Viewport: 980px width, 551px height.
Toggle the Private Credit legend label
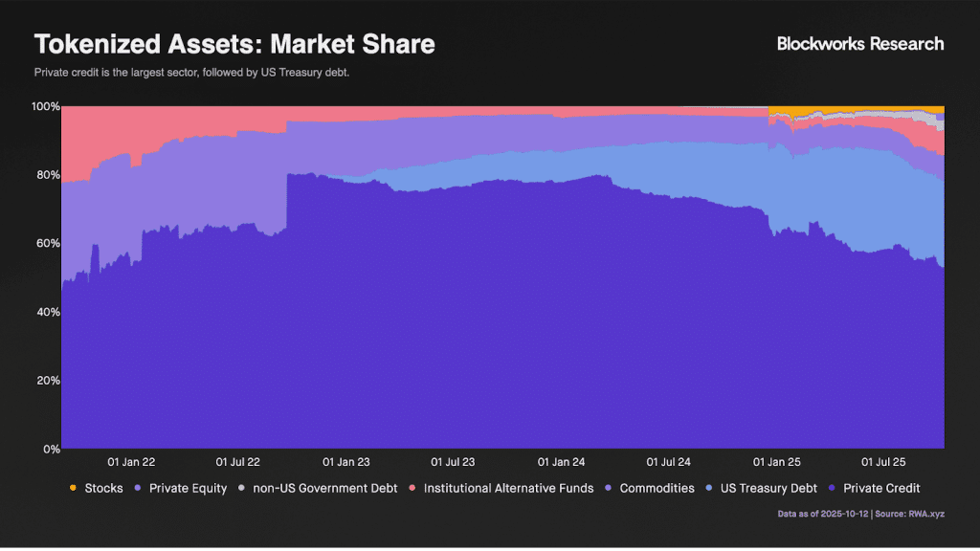(x=881, y=489)
